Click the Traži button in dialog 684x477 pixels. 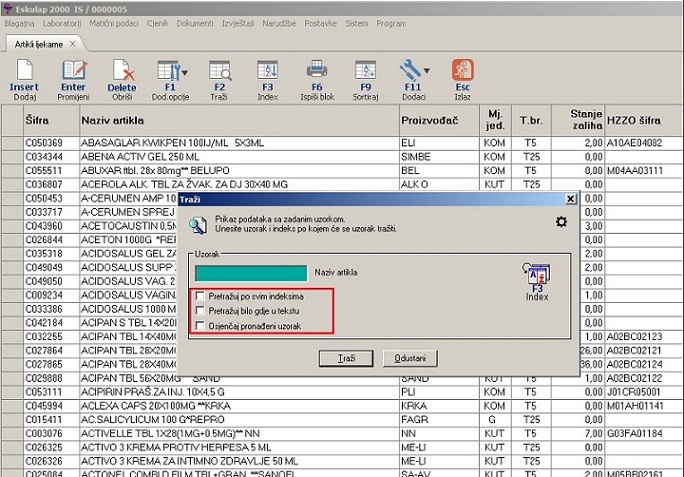346,358
